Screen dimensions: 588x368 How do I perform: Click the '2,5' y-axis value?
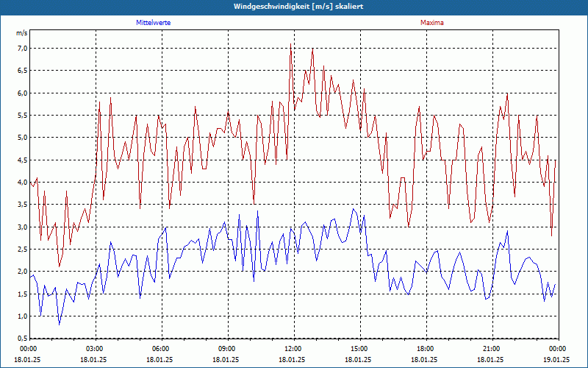[23, 249]
